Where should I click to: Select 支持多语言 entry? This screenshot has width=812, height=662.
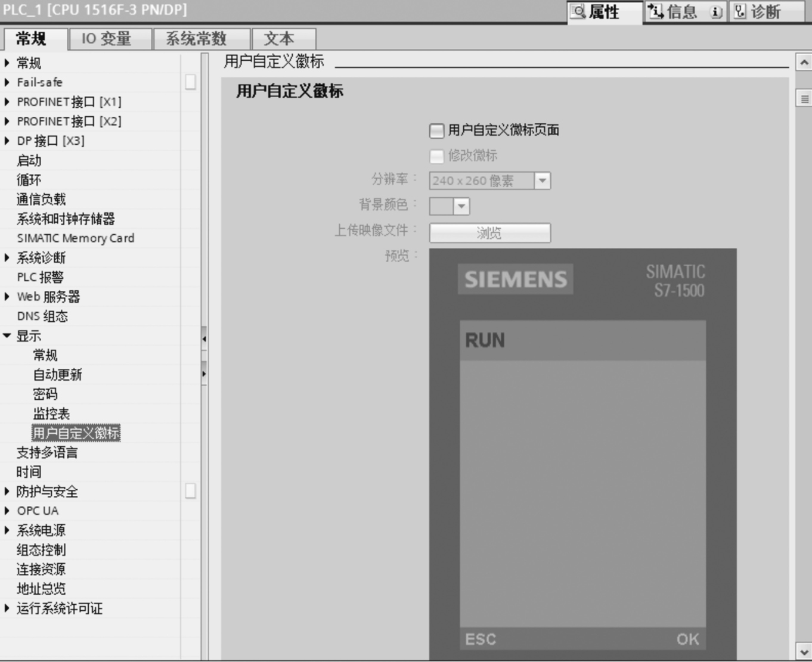click(47, 452)
